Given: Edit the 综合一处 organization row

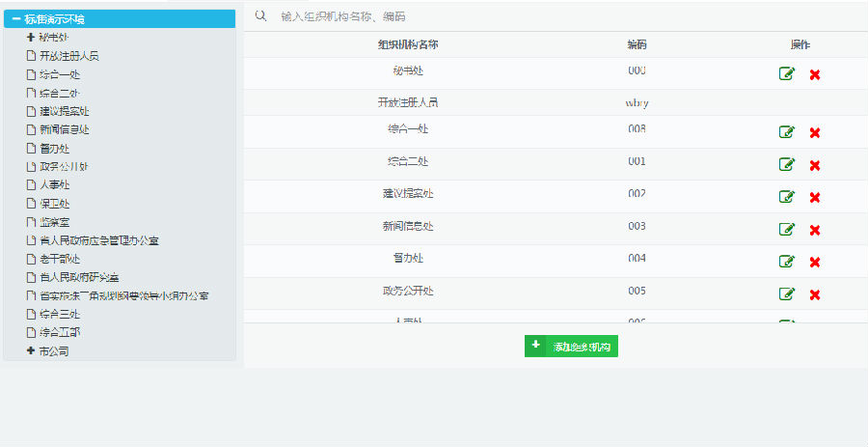Looking at the screenshot, I should point(787,133).
